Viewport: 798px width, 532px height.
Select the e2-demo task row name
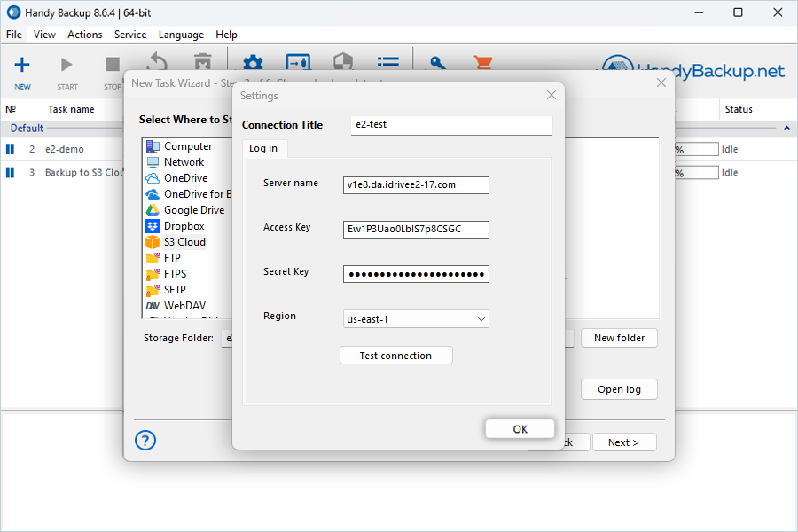click(65, 149)
